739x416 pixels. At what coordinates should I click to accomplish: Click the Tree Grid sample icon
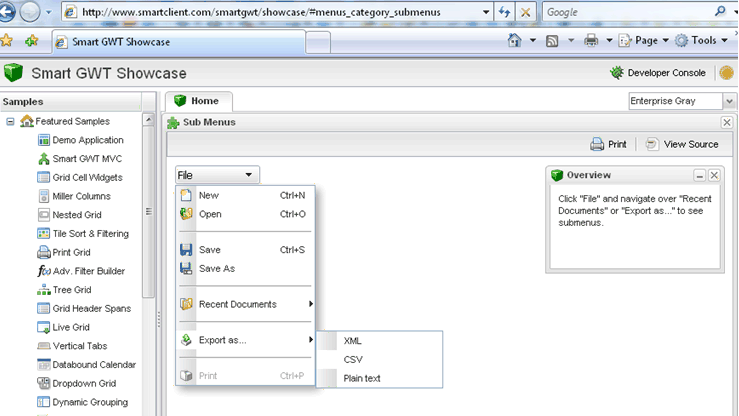click(x=43, y=290)
